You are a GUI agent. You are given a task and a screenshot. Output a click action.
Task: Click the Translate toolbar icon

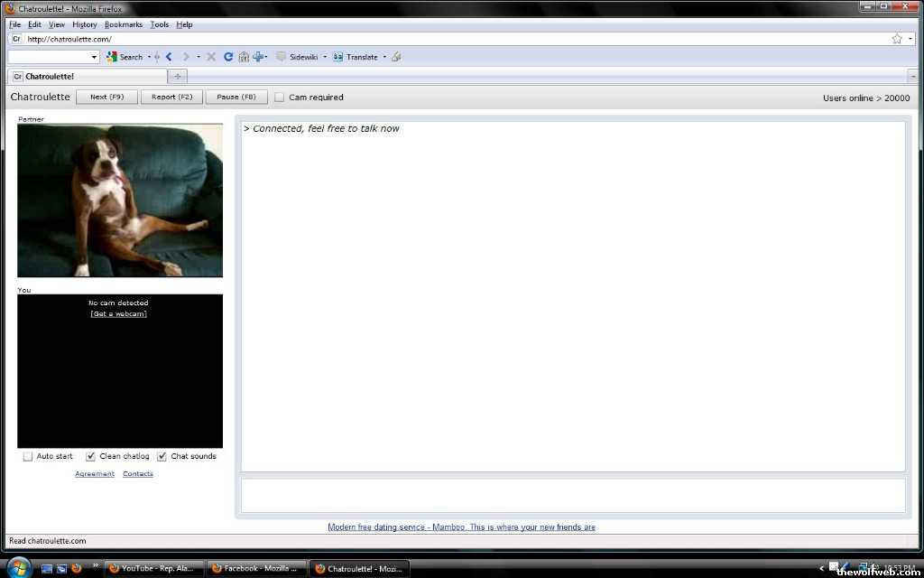point(338,57)
